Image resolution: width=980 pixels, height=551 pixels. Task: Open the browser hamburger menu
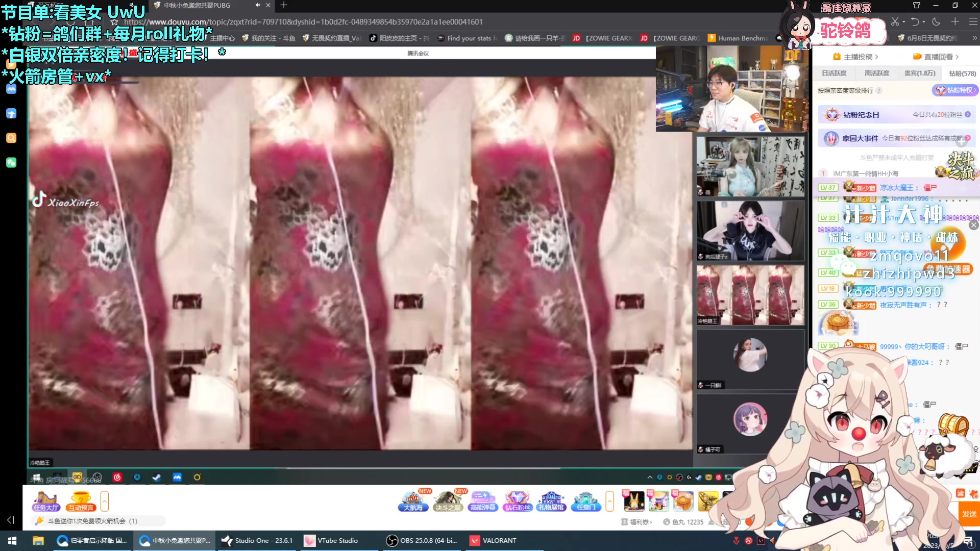(x=973, y=21)
